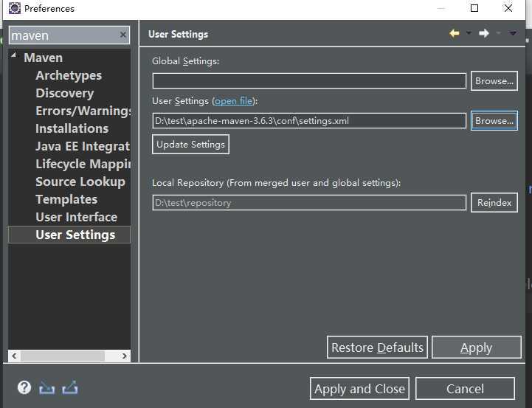Clear the maven filter text
Image resolution: width=532 pixels, height=408 pixels.
coord(122,35)
